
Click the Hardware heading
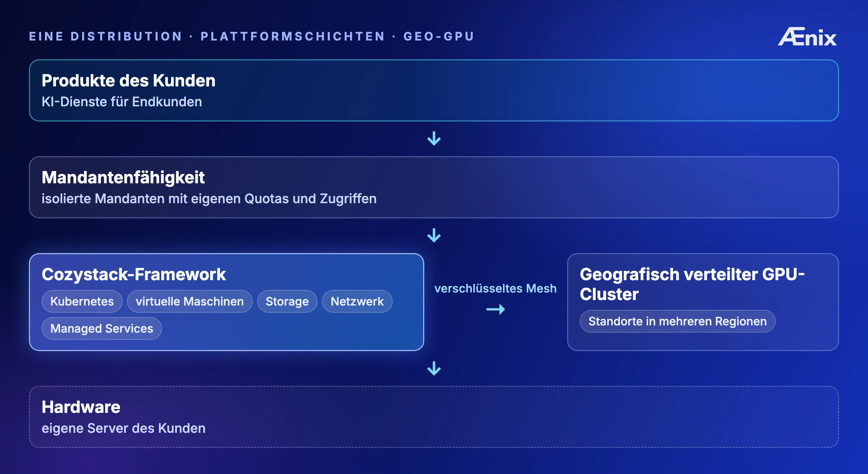click(81, 407)
